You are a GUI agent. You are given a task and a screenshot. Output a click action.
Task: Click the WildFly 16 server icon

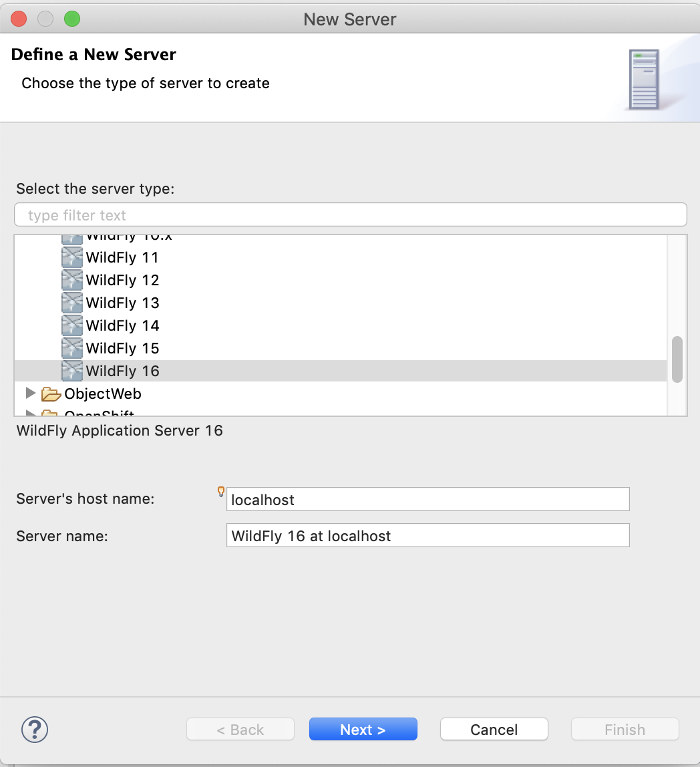72,371
